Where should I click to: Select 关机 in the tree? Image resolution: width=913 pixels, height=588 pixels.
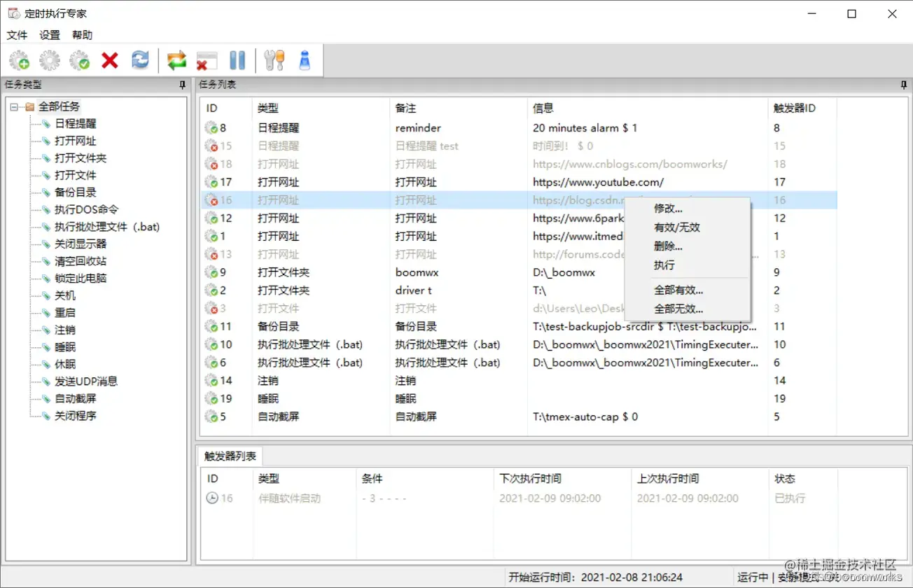[65, 295]
